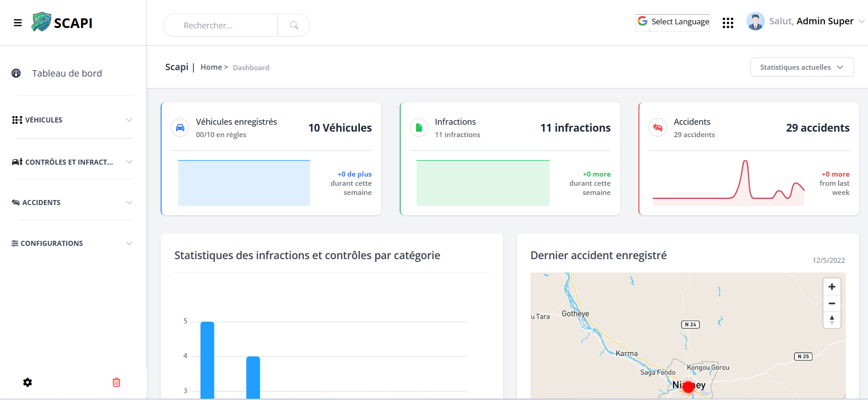Click the Saga Fondo map label
Image resolution: width=868 pixels, height=400 pixels.
(658, 372)
